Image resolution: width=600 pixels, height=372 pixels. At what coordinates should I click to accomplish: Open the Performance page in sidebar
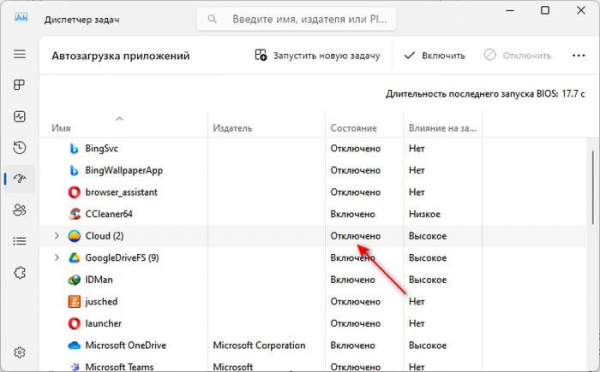pos(20,116)
